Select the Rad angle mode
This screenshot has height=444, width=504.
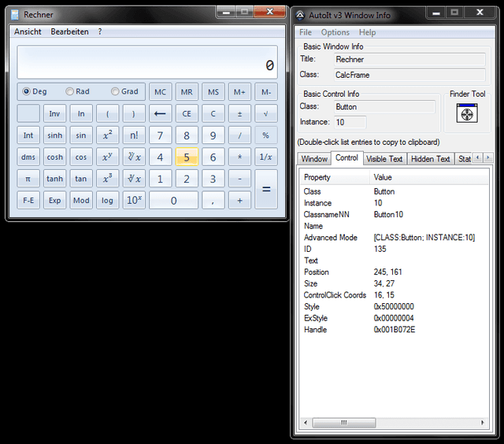coord(70,91)
